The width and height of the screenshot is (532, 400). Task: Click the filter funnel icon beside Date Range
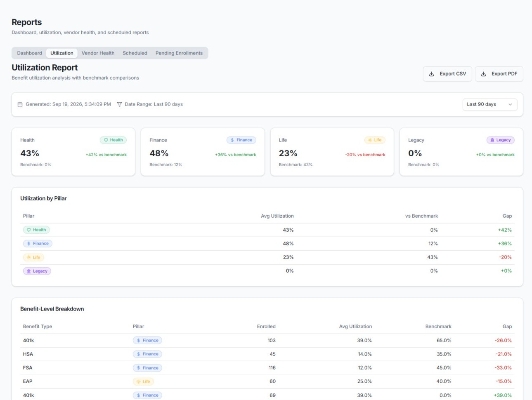coord(119,104)
